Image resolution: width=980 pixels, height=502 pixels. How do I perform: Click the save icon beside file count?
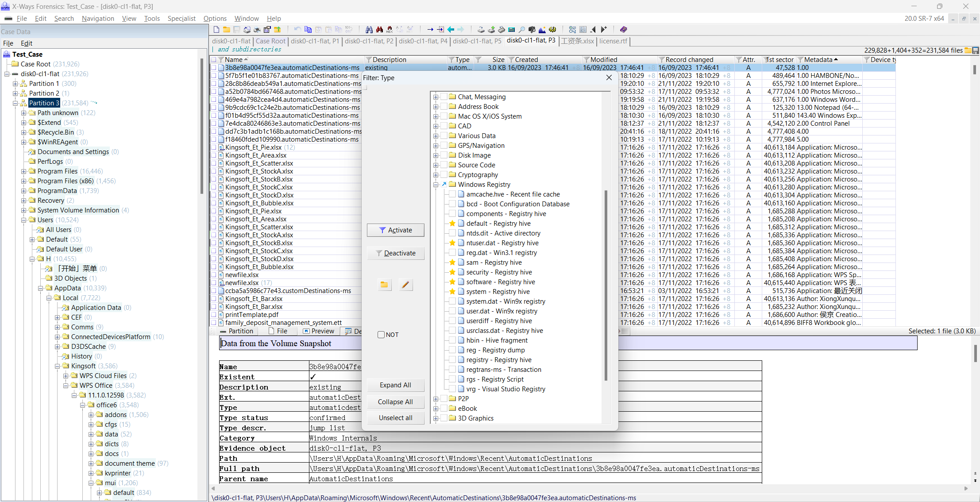pyautogui.click(x=976, y=50)
